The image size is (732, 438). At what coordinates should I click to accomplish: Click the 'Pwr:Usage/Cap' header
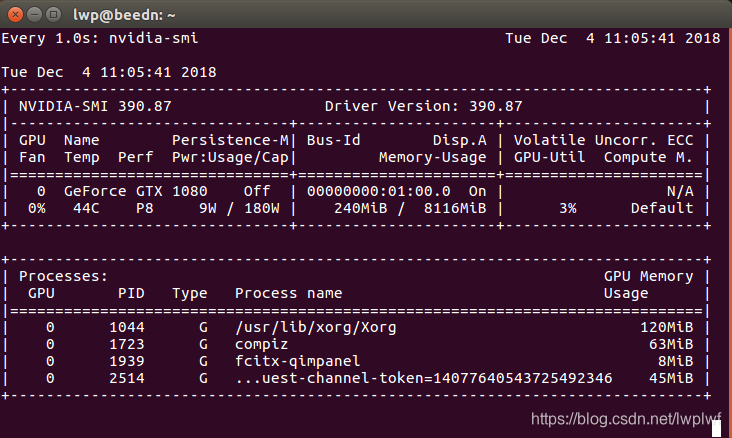[x=230, y=157]
